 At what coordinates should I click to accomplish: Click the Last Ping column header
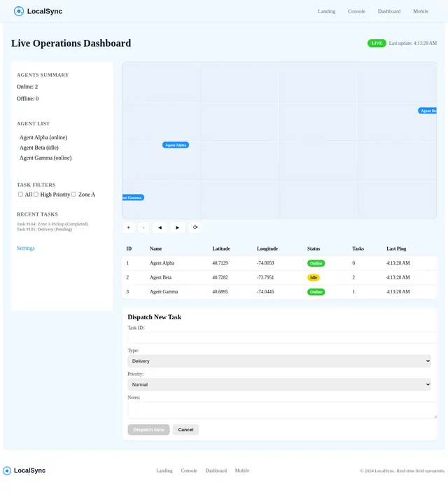point(396,249)
